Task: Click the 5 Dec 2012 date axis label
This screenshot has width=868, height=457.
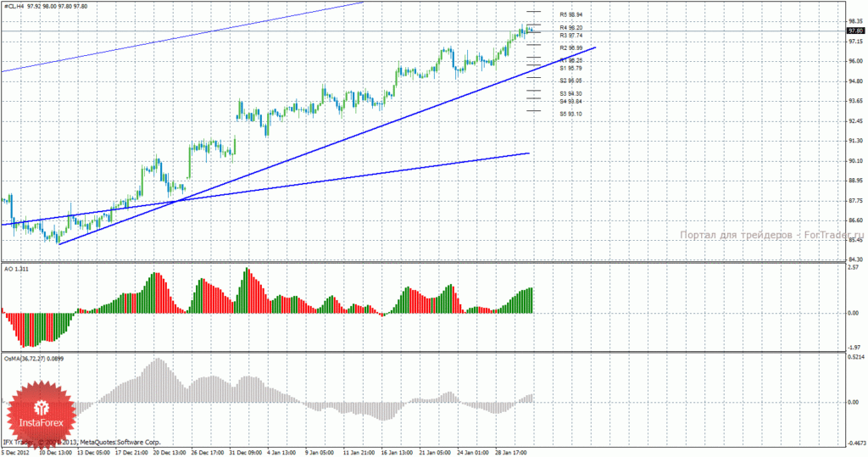Action: [x=15, y=453]
